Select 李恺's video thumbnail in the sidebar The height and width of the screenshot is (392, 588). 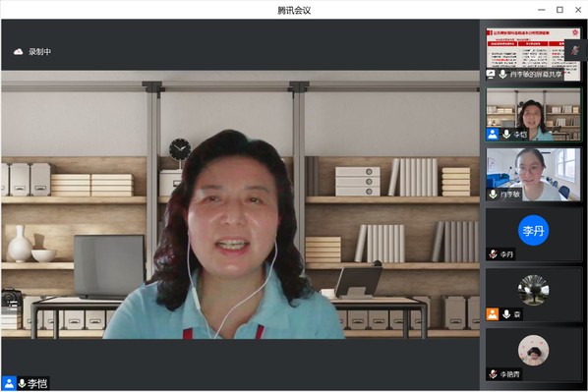533,115
